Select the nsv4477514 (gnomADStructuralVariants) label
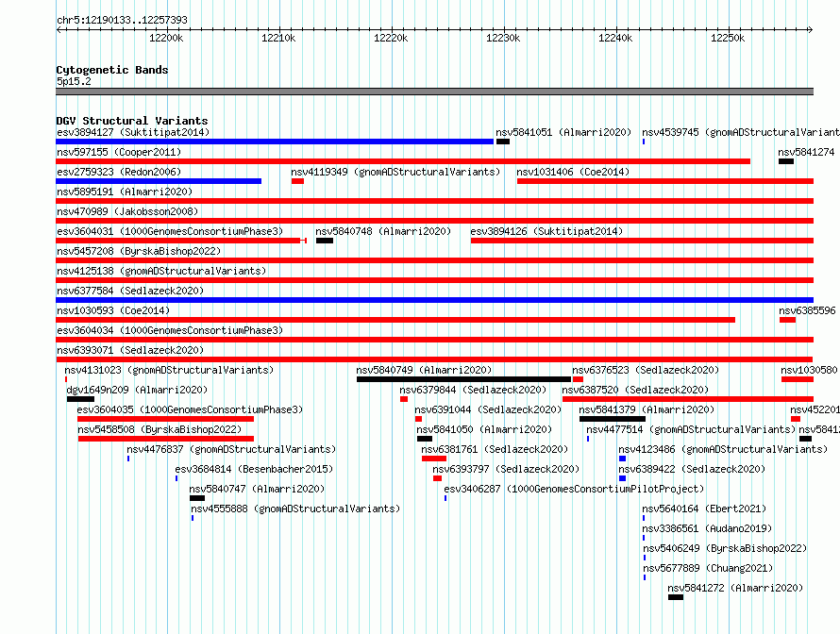 (x=691, y=429)
